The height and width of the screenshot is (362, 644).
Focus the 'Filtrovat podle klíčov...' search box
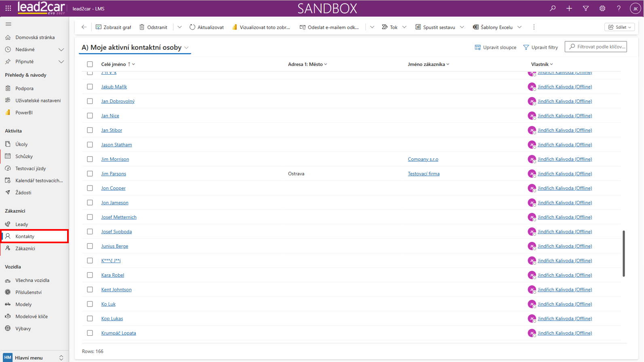(596, 47)
